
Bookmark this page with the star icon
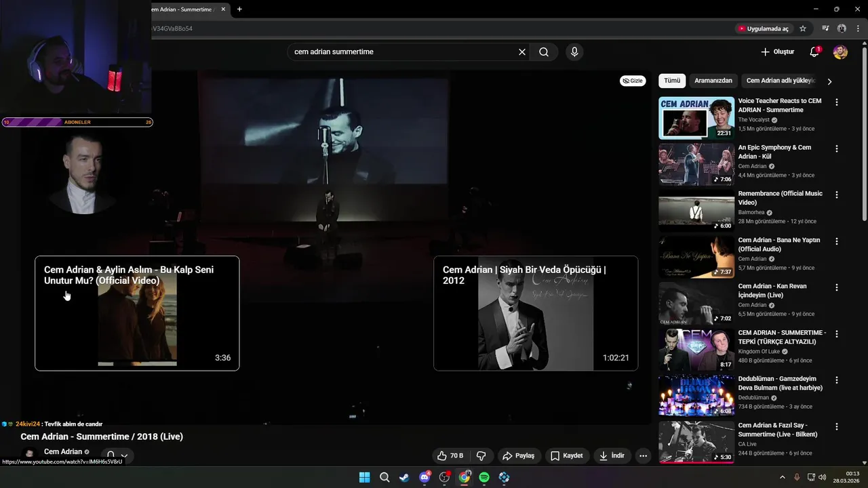click(x=803, y=28)
